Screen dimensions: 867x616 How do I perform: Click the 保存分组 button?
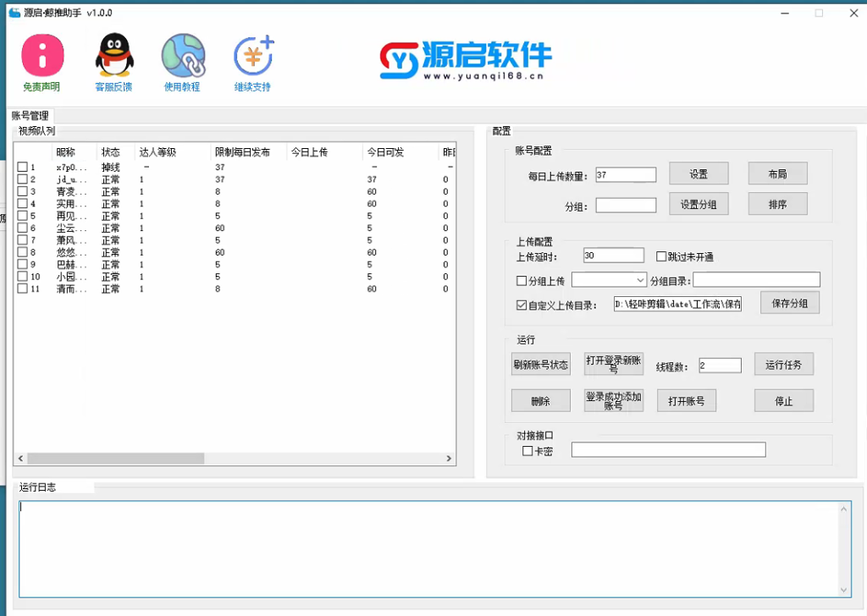tap(790, 303)
